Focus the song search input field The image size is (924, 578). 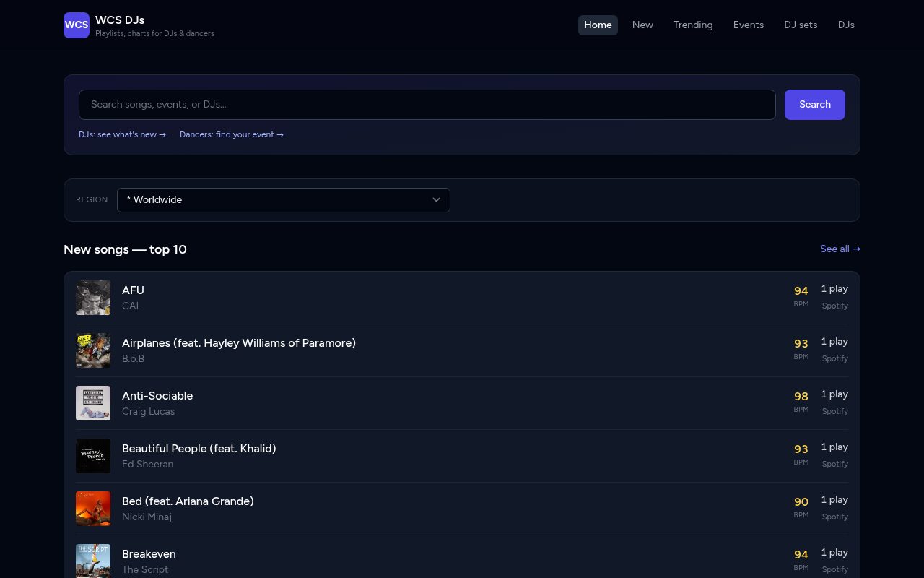[427, 105]
